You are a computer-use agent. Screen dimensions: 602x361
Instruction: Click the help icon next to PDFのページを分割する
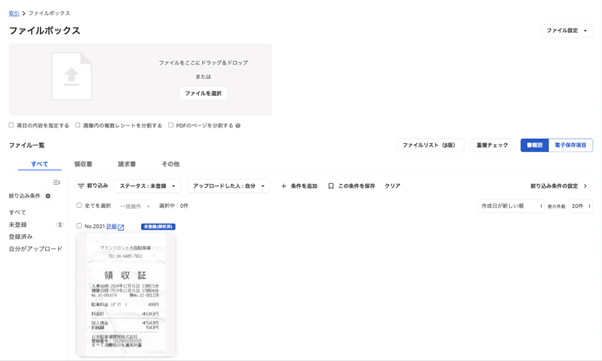(x=238, y=126)
